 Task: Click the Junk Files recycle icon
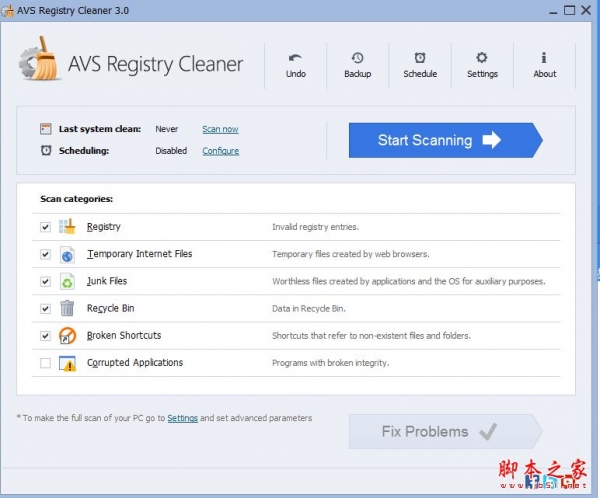point(67,281)
